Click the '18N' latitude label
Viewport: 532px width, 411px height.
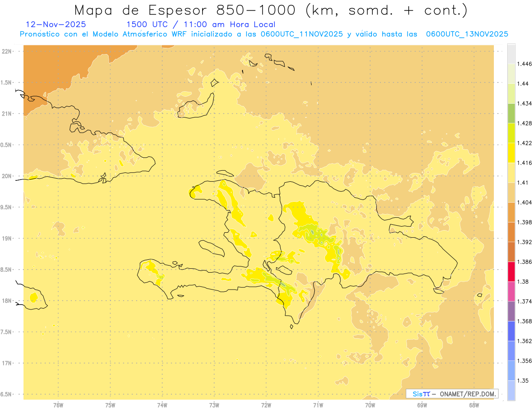[7, 301]
